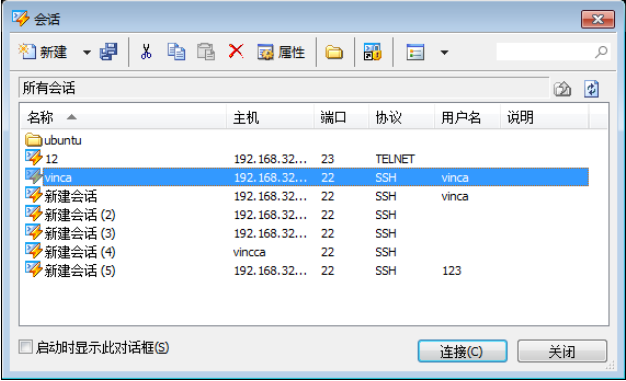Click the new folder icon
Image resolution: width=626 pixels, height=381 pixels.
(x=334, y=52)
